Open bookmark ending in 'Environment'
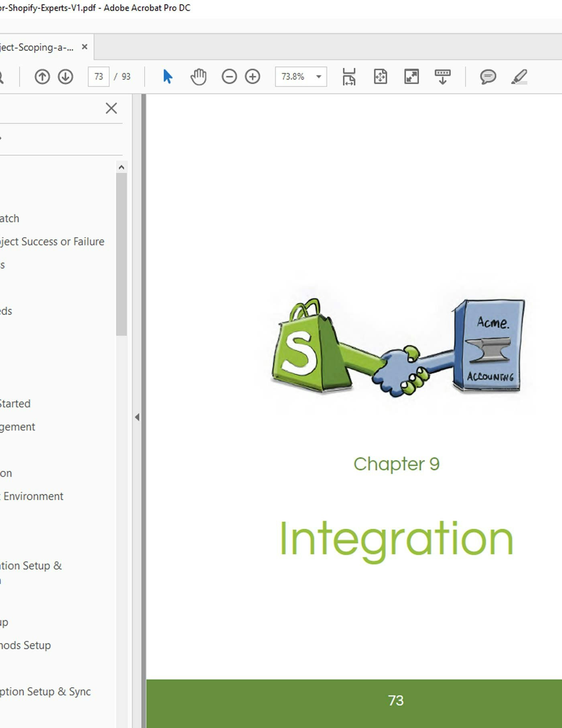Image resolution: width=562 pixels, height=728 pixels. click(x=32, y=496)
